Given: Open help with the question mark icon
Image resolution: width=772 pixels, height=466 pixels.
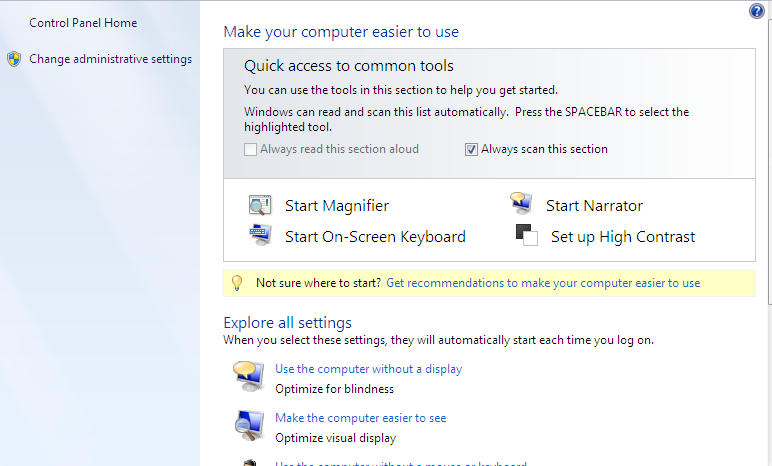Looking at the screenshot, I should [x=757, y=11].
